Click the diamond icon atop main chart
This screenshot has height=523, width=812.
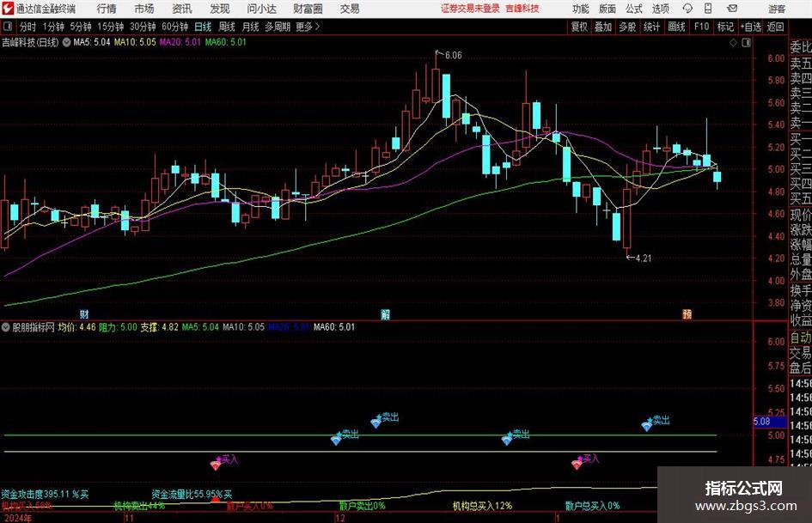tap(733, 43)
